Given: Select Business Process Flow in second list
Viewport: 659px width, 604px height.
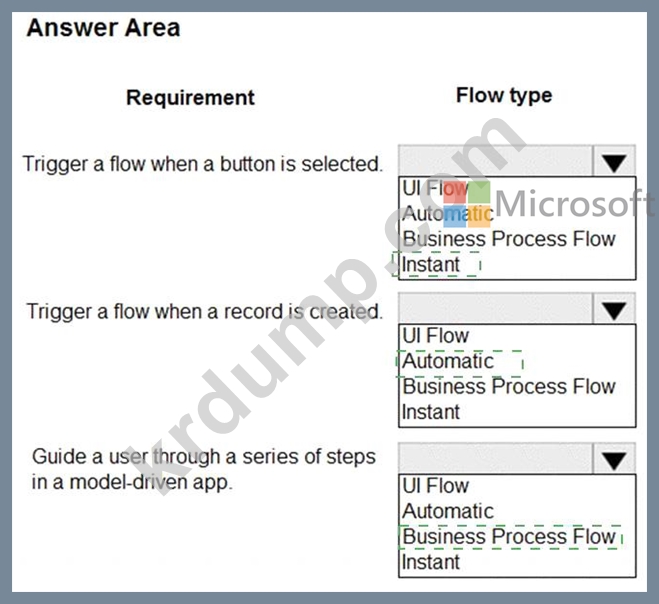Looking at the screenshot, I should [509, 387].
